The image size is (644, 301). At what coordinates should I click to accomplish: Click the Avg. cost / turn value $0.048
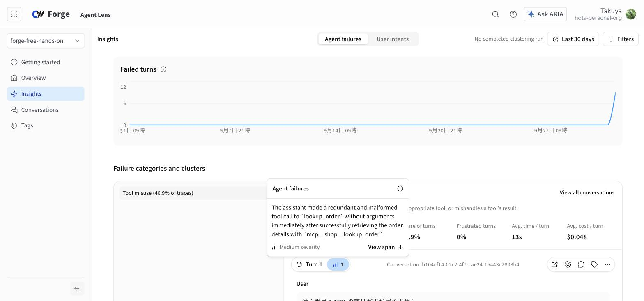tap(577, 237)
